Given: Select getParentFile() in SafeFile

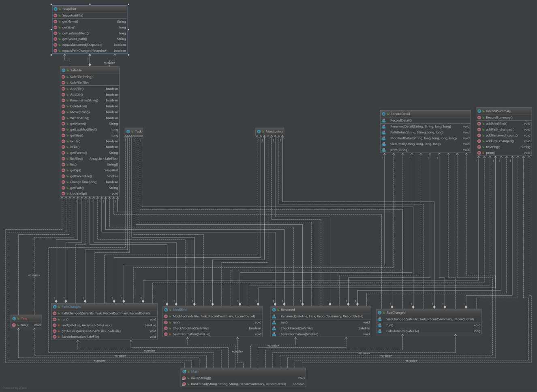Looking at the screenshot, I should coord(90,176).
